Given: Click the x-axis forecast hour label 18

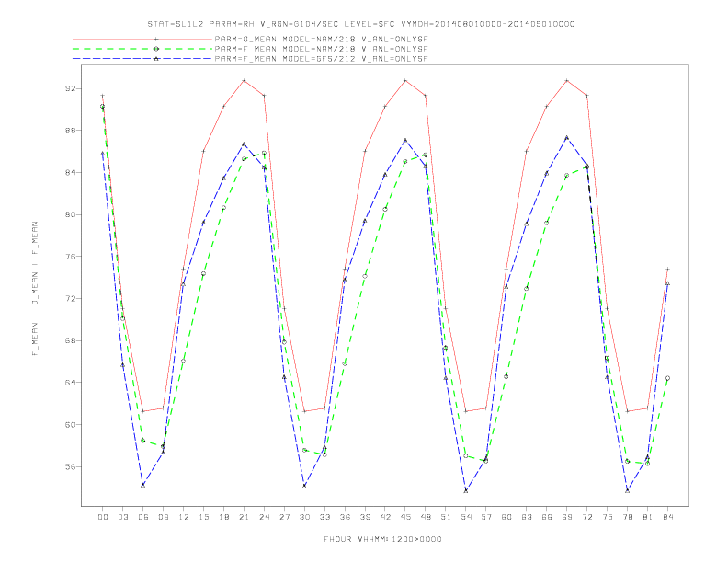Looking at the screenshot, I should (x=223, y=517).
